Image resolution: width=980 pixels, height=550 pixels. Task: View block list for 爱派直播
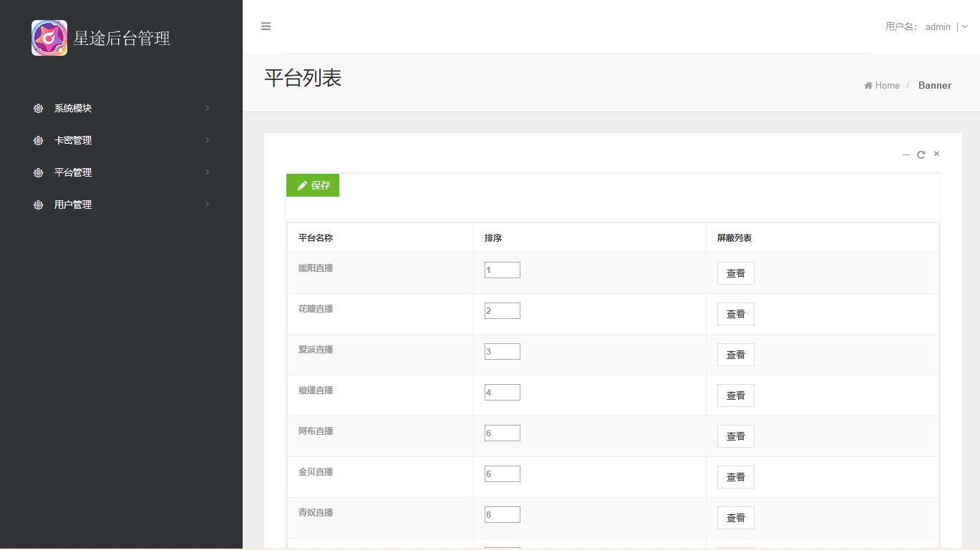click(x=736, y=355)
